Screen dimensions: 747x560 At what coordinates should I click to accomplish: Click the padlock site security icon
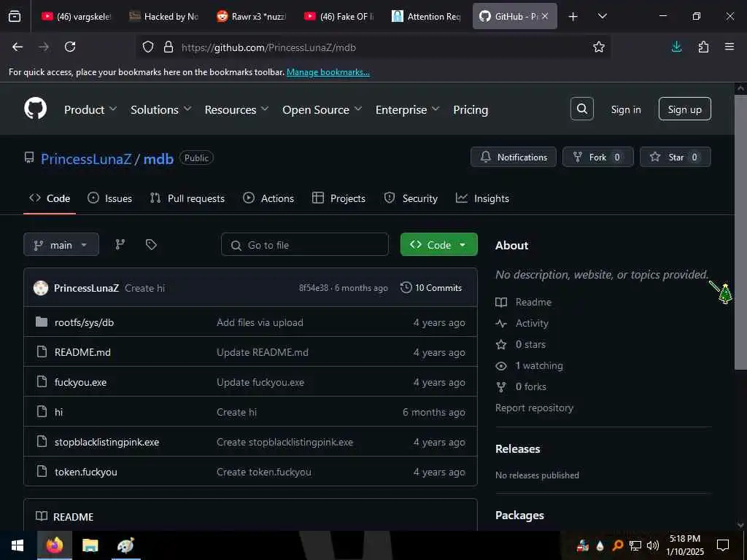point(169,47)
